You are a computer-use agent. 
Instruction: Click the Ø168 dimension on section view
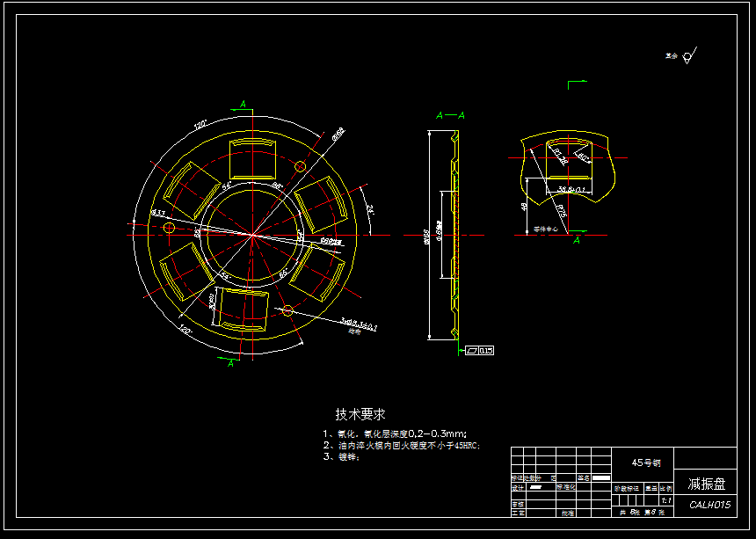coord(425,237)
